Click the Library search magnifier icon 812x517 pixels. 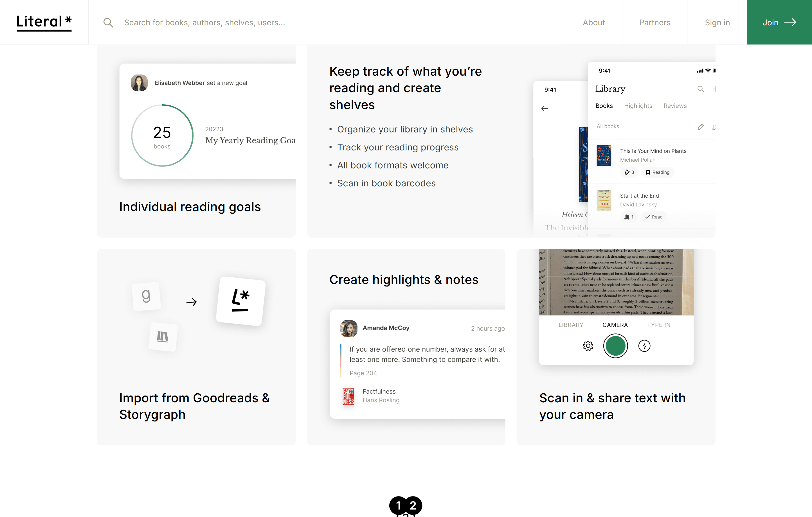[700, 89]
